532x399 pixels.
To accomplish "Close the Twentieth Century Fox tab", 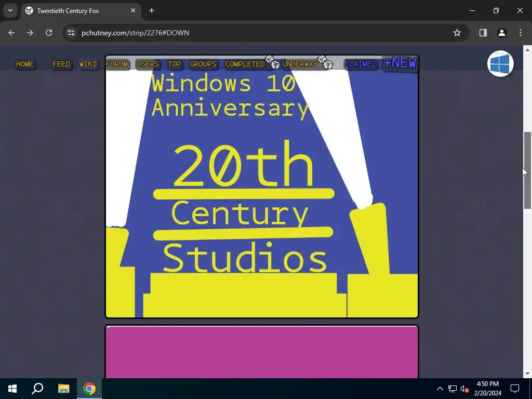I will click(133, 10).
